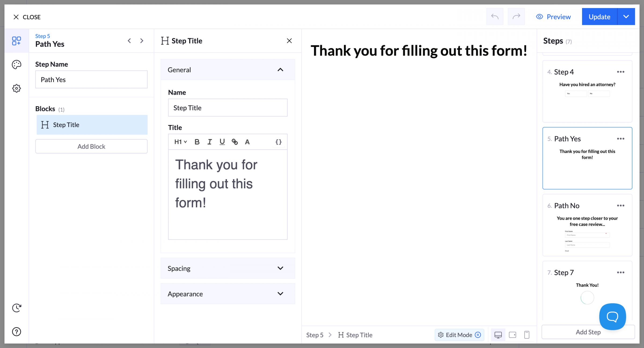This screenshot has width=644, height=348.
Task: Open revision history with the clock icon
Action: coord(16,308)
